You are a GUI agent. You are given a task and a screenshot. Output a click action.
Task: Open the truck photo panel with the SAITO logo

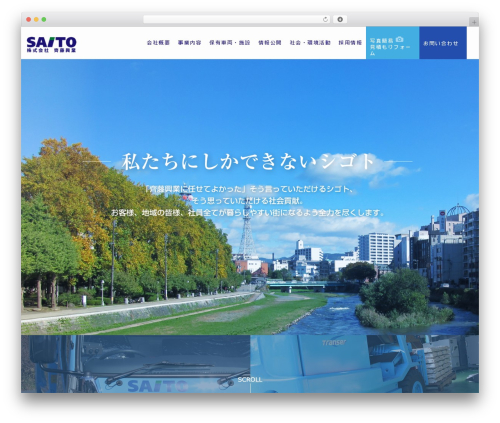[x=136, y=364]
